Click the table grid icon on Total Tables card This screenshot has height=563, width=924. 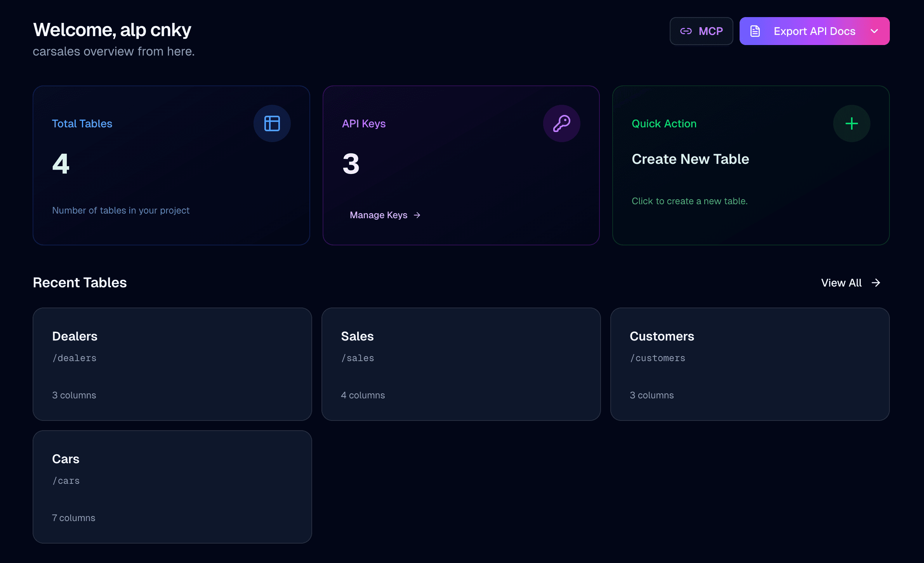pos(272,123)
